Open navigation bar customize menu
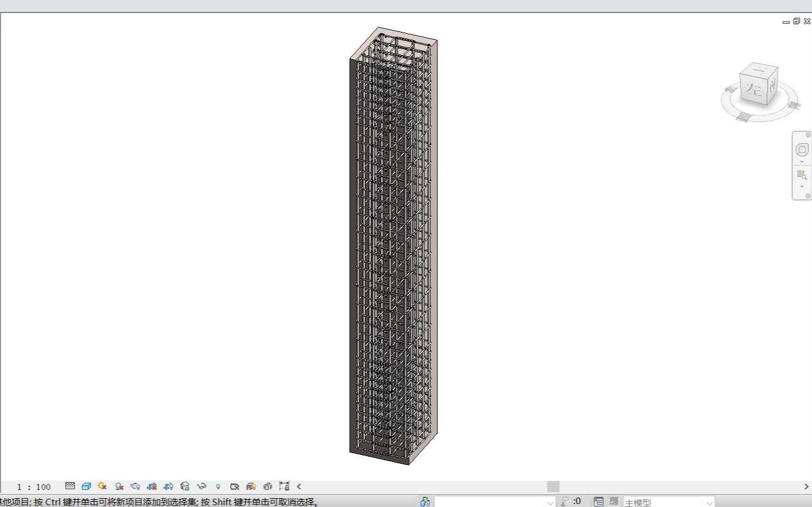Image resolution: width=812 pixels, height=507 pixels. coord(808,195)
